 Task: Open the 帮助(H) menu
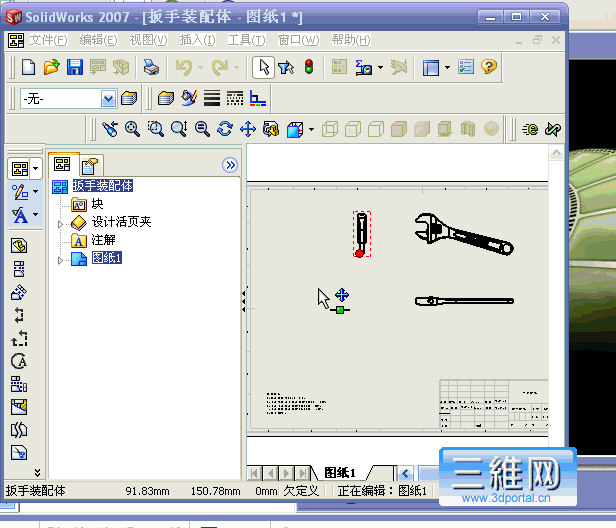click(351, 40)
